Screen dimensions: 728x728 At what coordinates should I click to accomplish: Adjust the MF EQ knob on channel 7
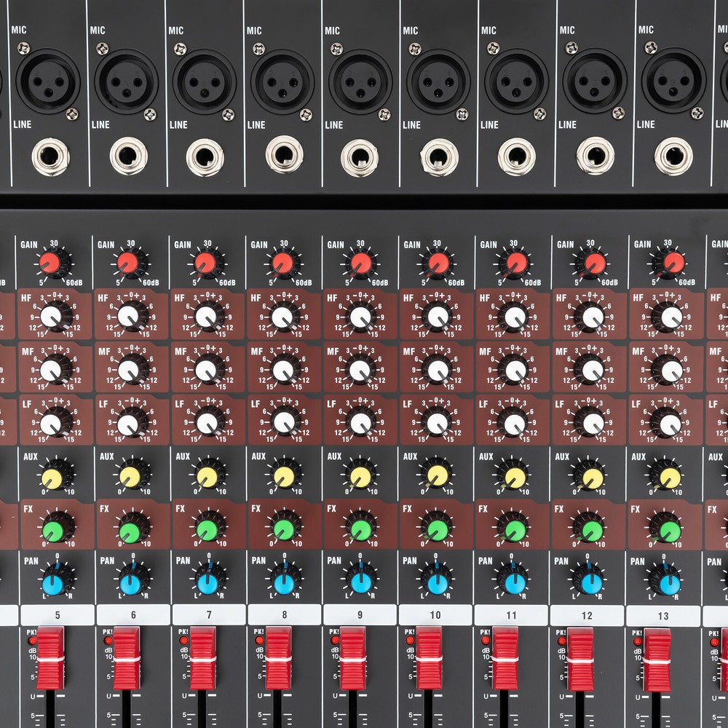coord(206,369)
